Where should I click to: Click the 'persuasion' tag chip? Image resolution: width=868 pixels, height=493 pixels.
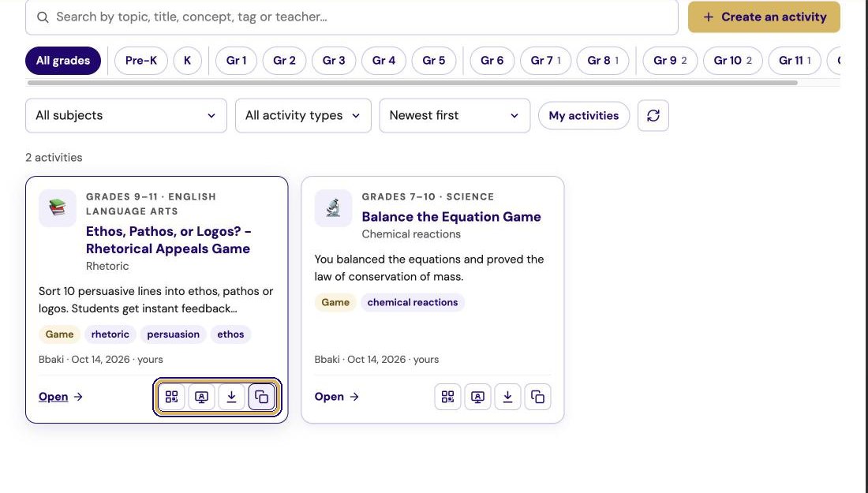point(174,334)
